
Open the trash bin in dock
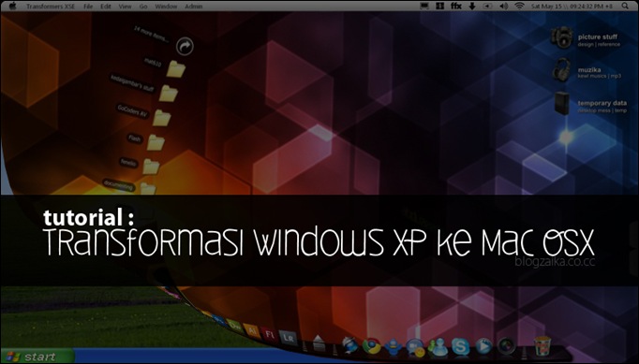pos(542,346)
